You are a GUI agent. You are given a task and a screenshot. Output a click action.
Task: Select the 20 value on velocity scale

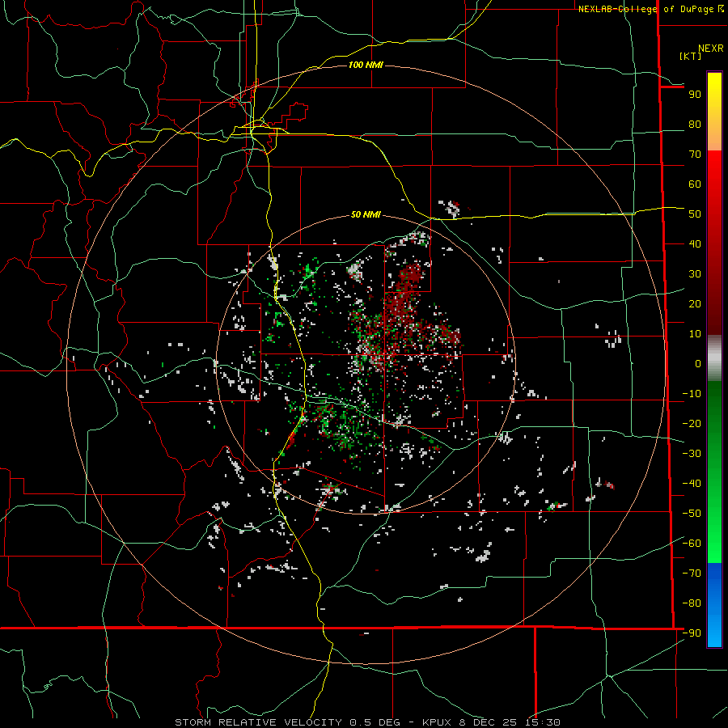(x=695, y=304)
